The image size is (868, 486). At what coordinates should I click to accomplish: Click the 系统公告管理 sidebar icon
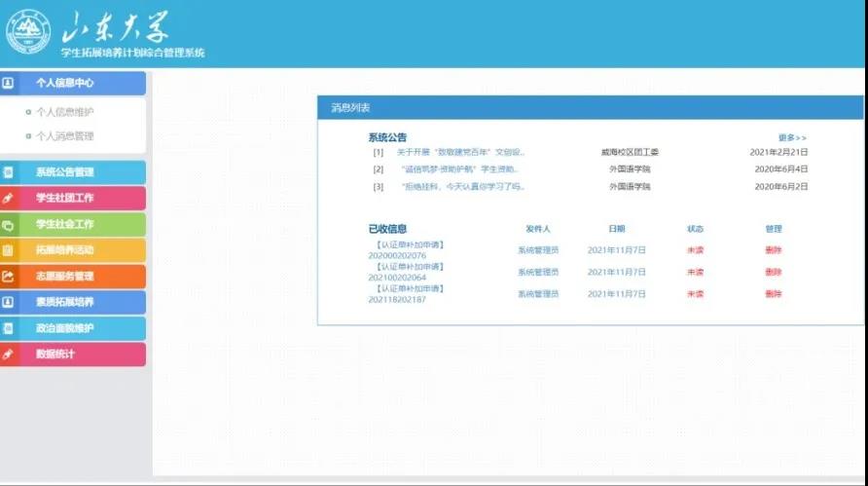tap(9, 172)
